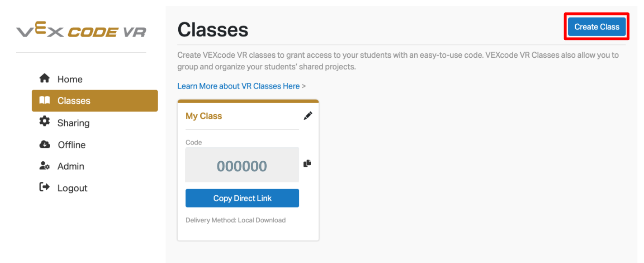
Task: Open Offline mode via the cloud download icon
Action: click(x=44, y=144)
